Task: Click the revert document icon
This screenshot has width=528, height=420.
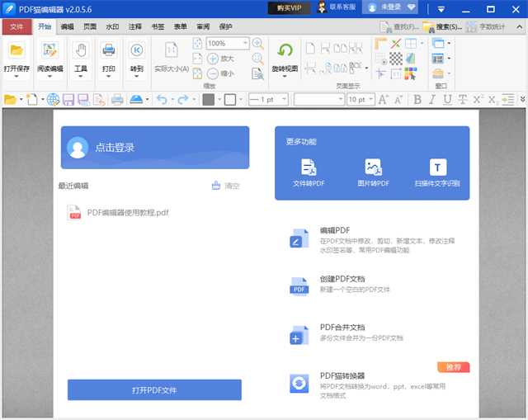Action: click(99, 100)
